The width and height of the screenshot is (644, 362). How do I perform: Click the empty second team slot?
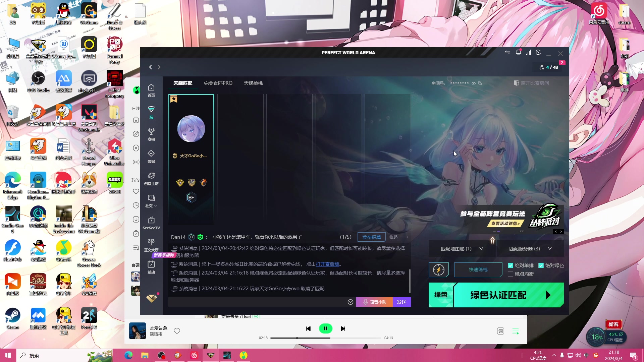[x=240, y=159]
